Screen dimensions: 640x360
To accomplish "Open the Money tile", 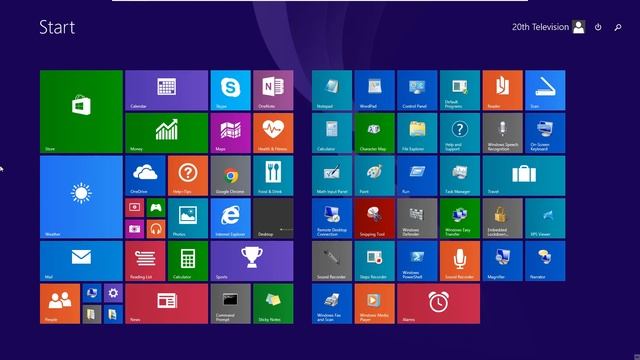I will point(167,133).
